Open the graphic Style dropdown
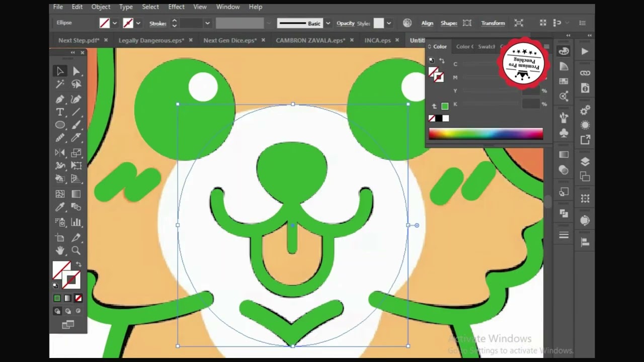 point(388,23)
